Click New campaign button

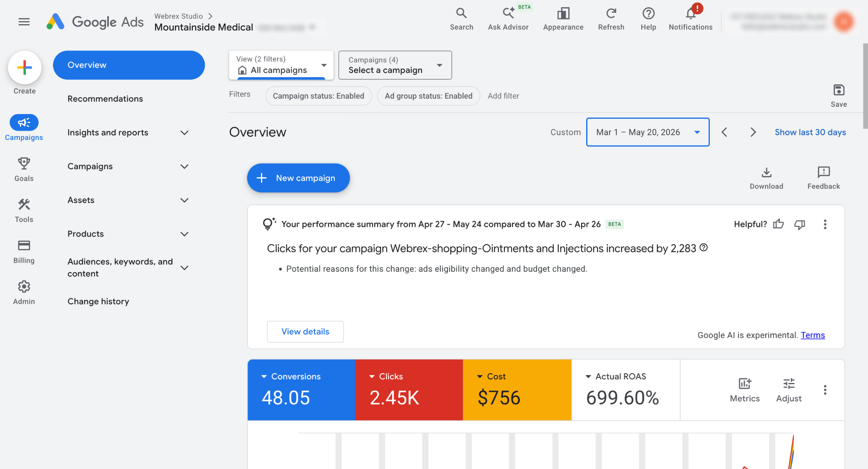[x=298, y=178]
